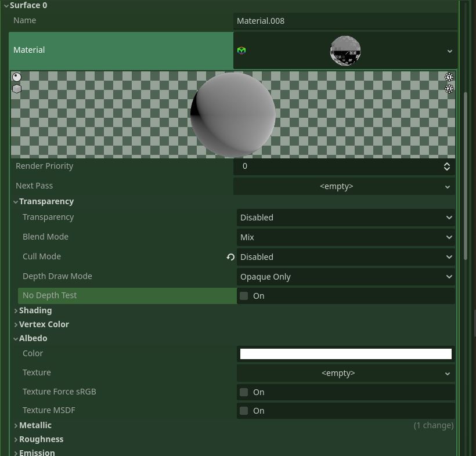This screenshot has height=456, width=476.
Task: Expand the Shading section
Action: point(33,310)
